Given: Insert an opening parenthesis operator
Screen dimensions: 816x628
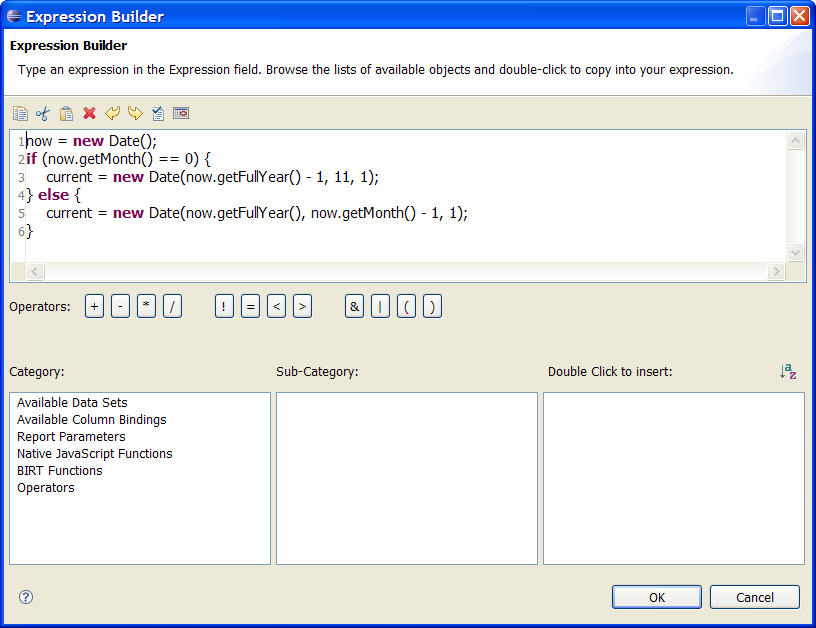Looking at the screenshot, I should tap(406, 306).
